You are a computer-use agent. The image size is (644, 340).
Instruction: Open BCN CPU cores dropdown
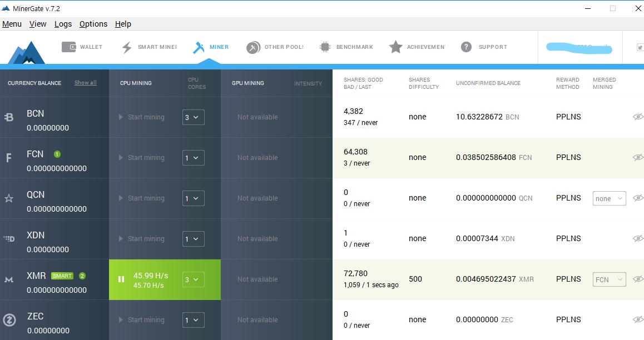click(x=194, y=117)
